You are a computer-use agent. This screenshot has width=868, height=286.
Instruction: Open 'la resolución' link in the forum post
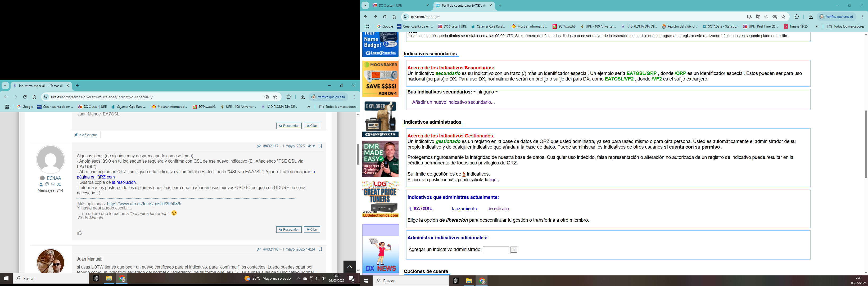click(124, 182)
